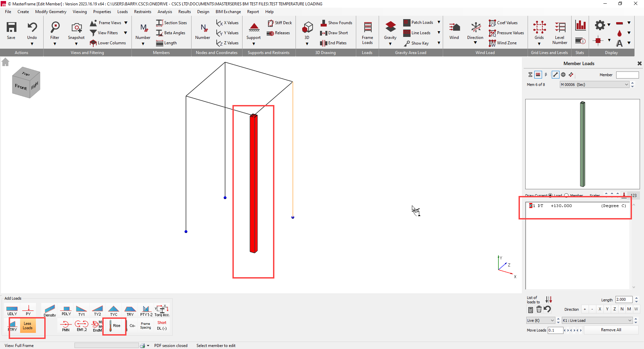
Task: Select the UDLY uniform load tool
Action: [x=12, y=310]
